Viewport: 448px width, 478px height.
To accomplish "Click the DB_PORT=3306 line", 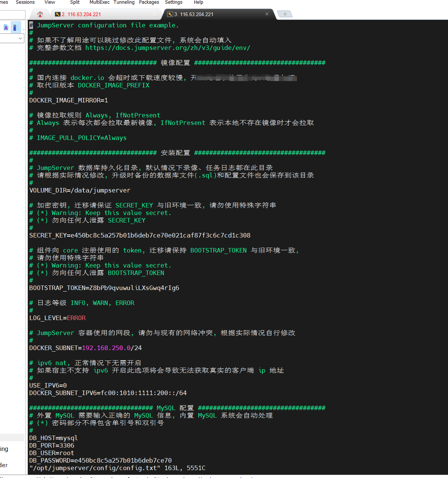I will pos(52,445).
